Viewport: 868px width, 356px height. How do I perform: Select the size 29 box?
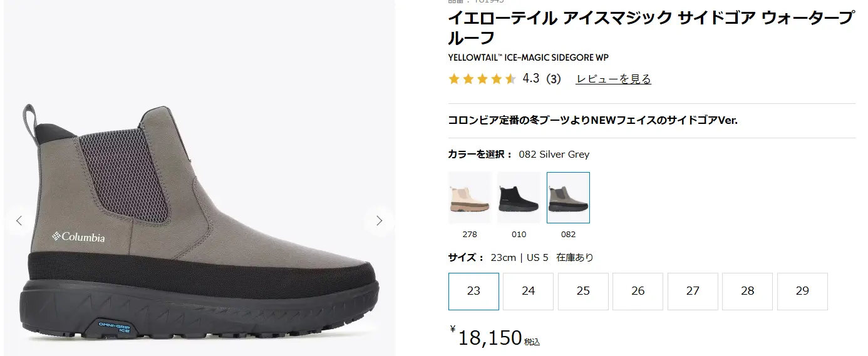point(802,291)
